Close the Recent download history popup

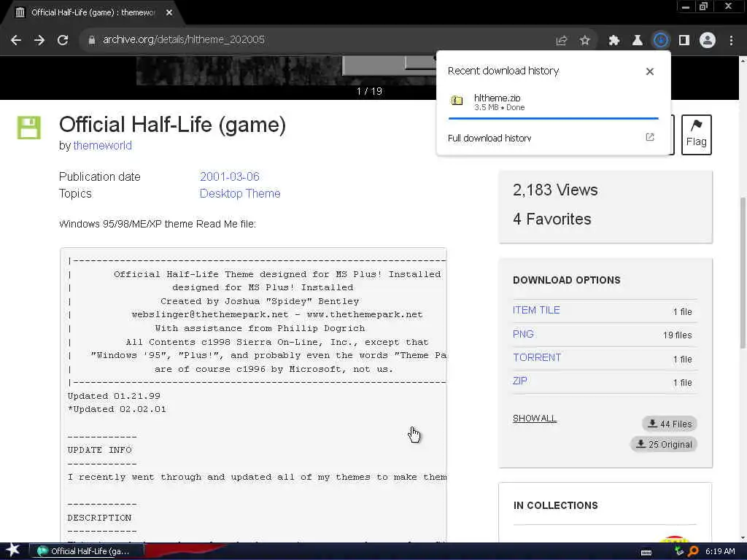[650, 71]
